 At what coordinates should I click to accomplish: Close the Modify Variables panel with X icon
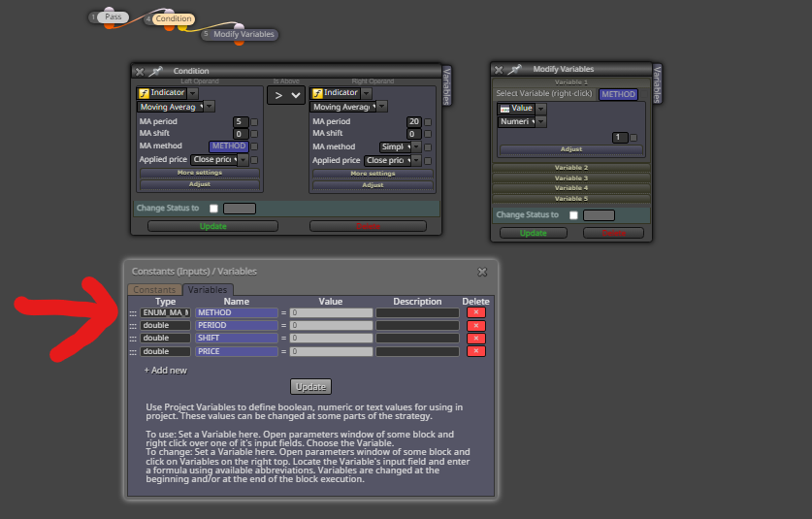[499, 70]
